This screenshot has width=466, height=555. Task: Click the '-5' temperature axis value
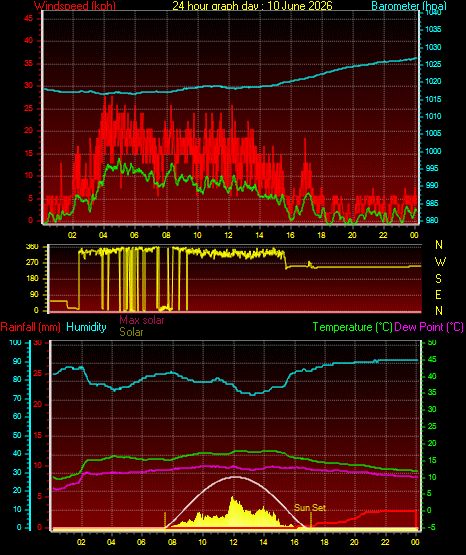coord(431,527)
